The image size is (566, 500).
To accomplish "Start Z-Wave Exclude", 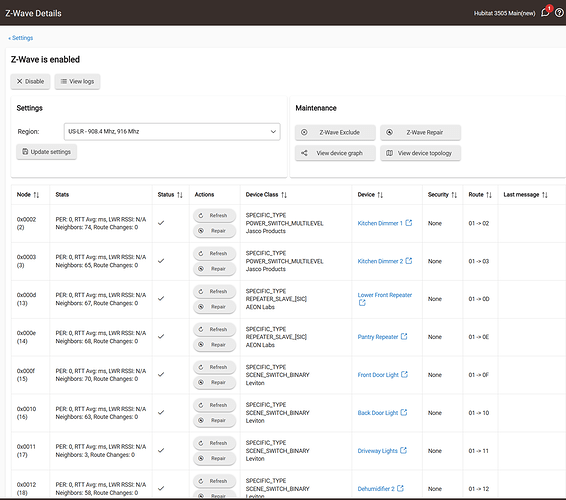I will [x=335, y=132].
